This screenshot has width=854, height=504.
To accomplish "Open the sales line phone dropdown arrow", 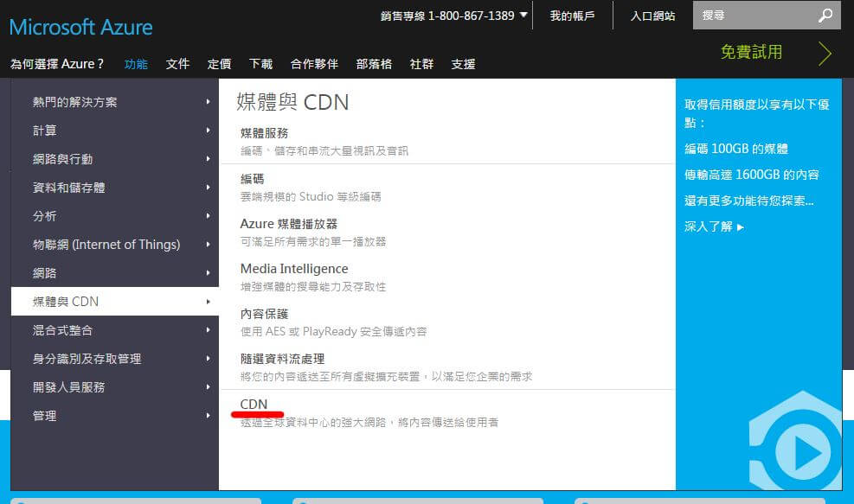I will [x=523, y=15].
